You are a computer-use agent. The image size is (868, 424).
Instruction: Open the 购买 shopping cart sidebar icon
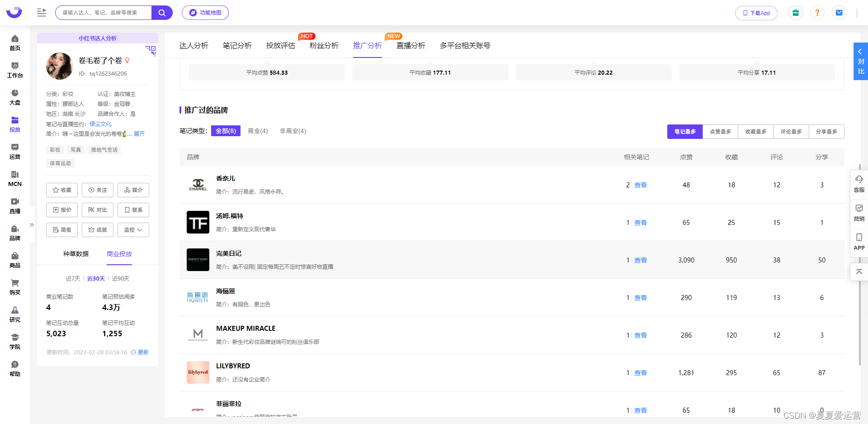15,287
